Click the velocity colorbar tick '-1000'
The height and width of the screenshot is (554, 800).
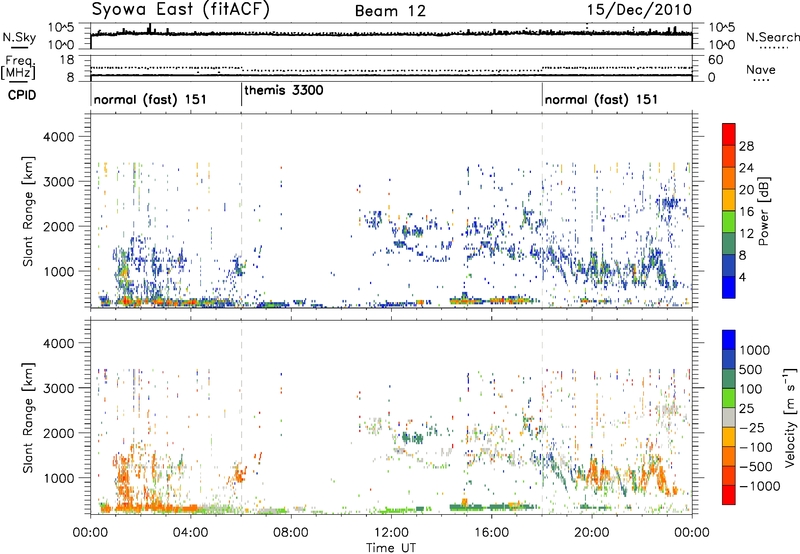click(x=760, y=486)
